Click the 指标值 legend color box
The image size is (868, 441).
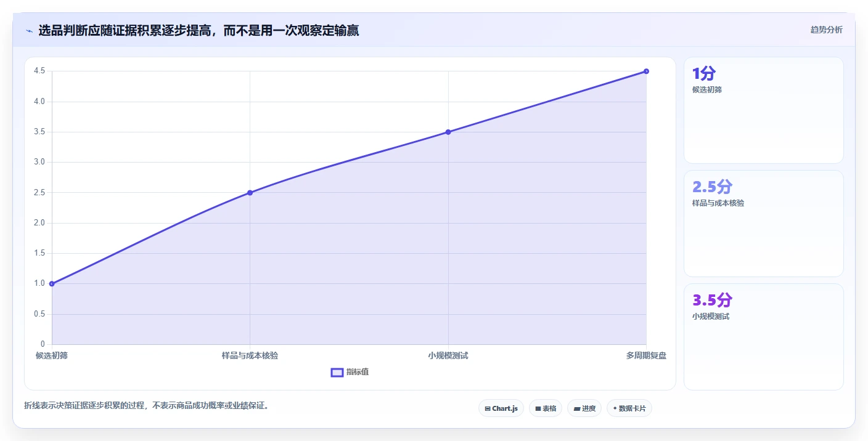[337, 372]
